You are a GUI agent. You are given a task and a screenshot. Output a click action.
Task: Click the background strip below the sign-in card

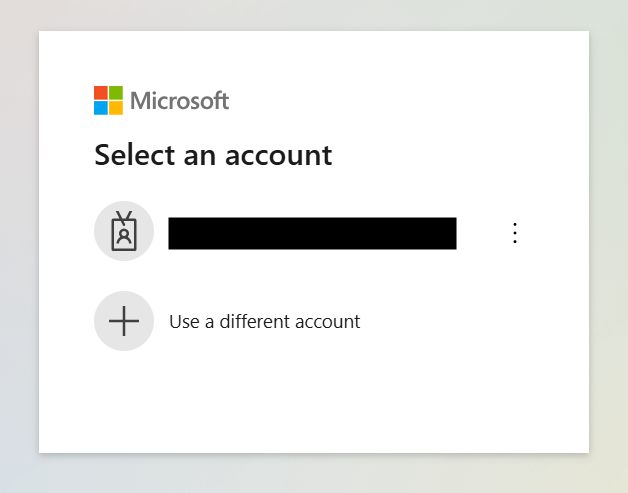click(312, 473)
